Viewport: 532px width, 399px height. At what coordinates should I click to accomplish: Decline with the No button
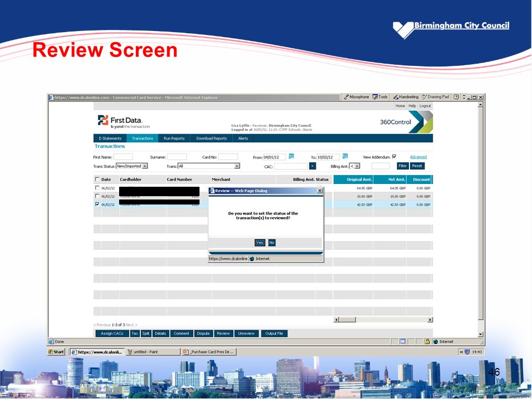(272, 243)
